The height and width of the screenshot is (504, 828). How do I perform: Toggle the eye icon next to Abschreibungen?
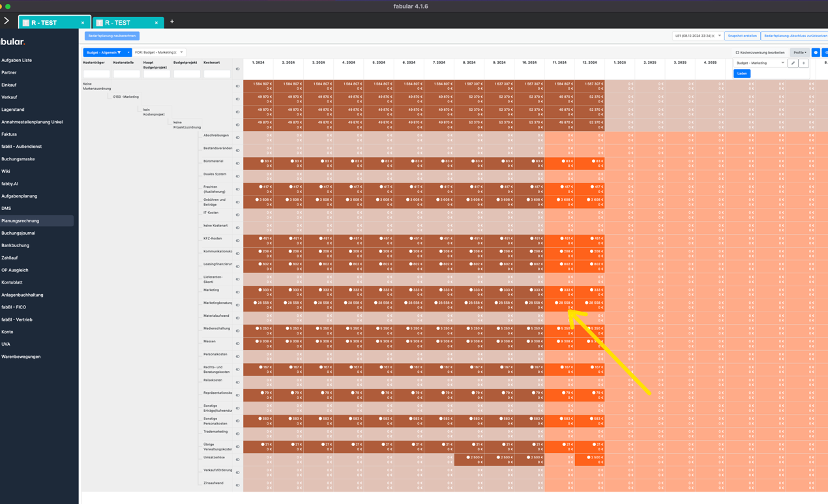pyautogui.click(x=237, y=138)
